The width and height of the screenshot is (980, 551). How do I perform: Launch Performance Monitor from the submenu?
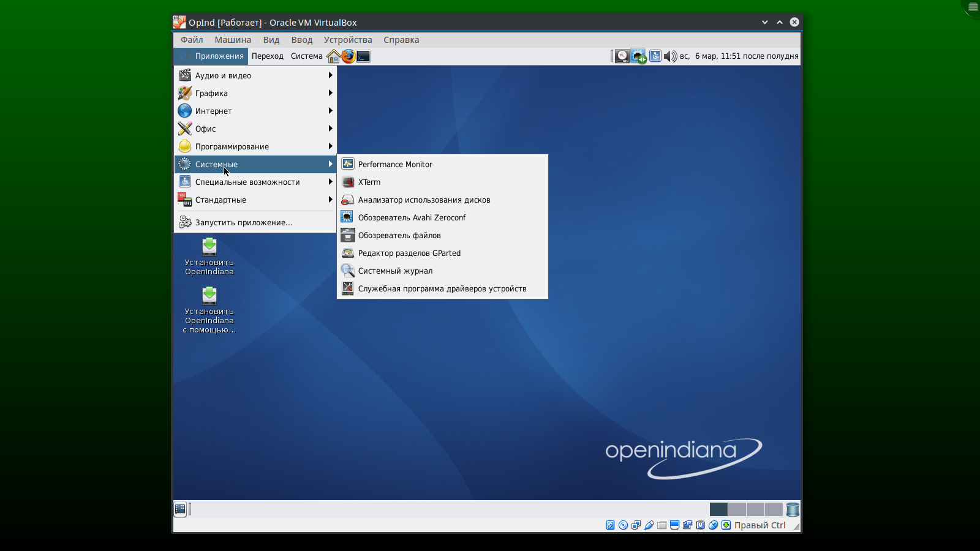click(395, 164)
